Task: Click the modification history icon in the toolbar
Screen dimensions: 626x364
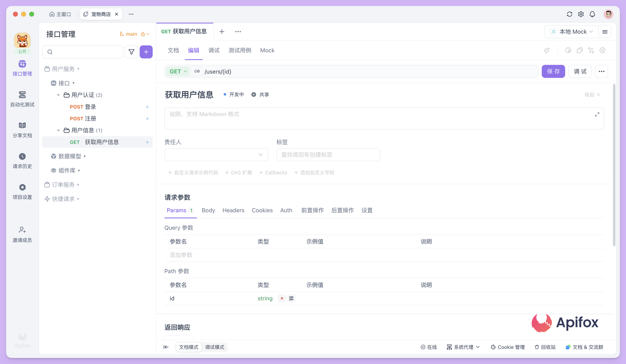Action: tap(568, 50)
